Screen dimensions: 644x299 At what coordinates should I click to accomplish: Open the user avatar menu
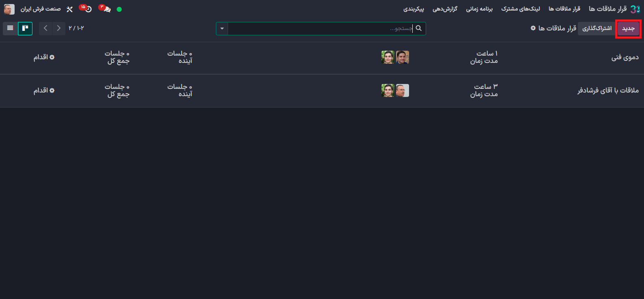(9, 9)
